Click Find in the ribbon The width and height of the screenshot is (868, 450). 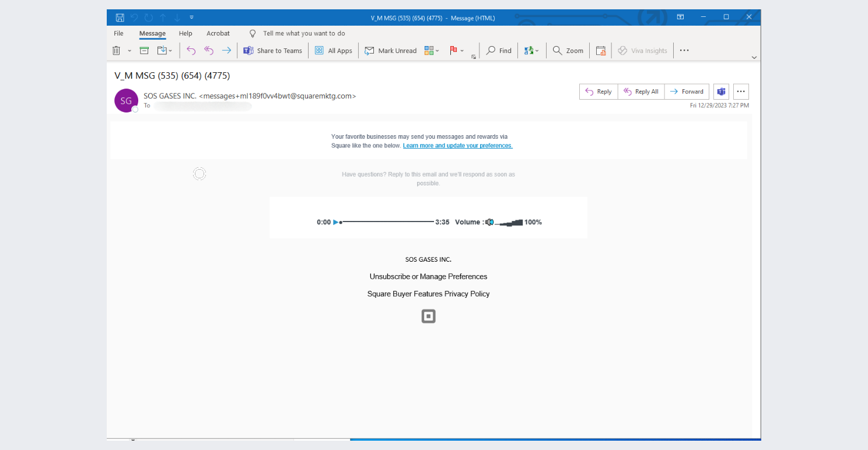tap(499, 51)
